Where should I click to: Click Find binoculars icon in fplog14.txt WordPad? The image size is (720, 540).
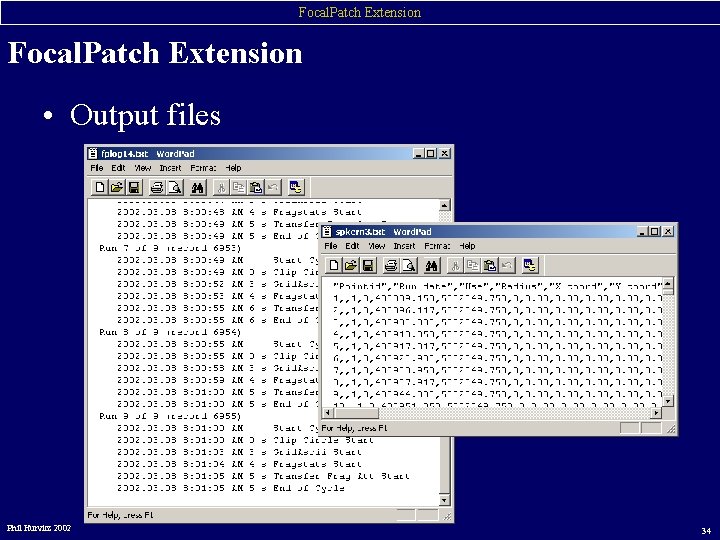tap(198, 187)
